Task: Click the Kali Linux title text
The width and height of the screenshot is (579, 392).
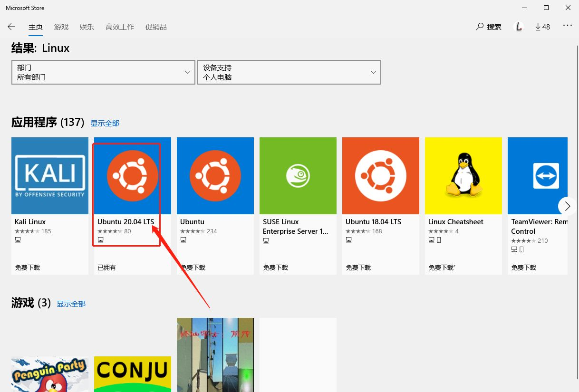Action: pos(30,222)
